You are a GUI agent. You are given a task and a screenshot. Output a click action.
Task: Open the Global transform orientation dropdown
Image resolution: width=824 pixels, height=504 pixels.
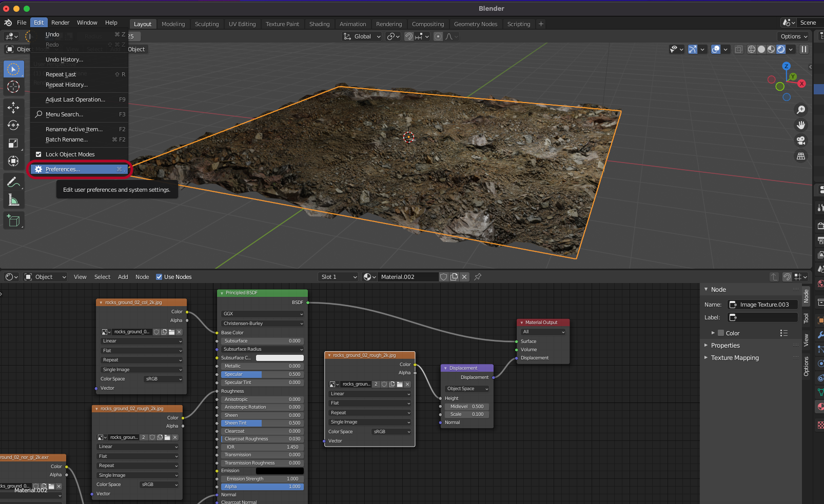362,36
